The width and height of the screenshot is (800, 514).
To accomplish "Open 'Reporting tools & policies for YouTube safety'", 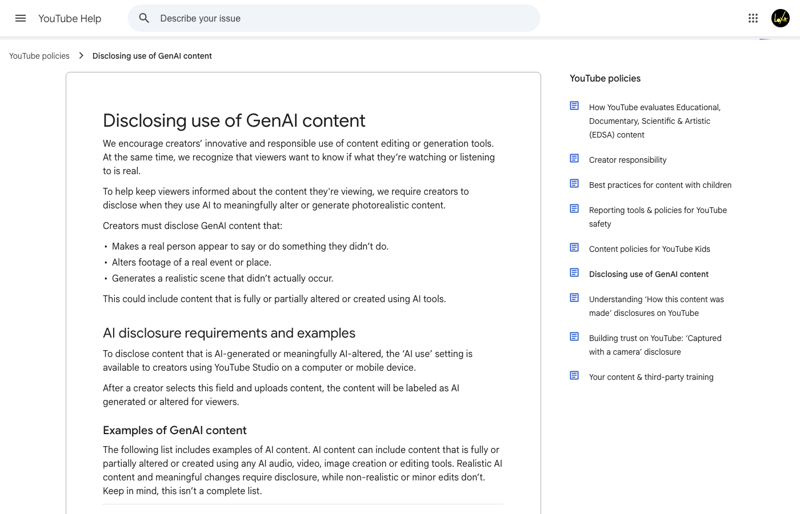I will tap(658, 217).
